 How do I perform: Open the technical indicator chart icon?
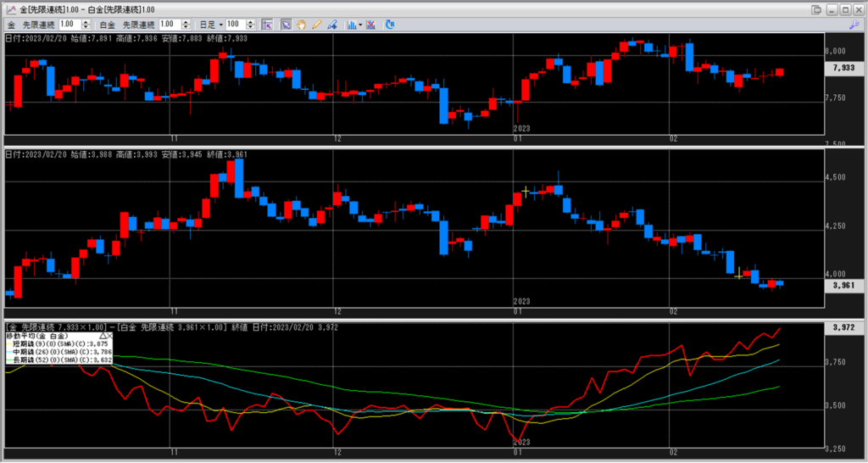[351, 25]
